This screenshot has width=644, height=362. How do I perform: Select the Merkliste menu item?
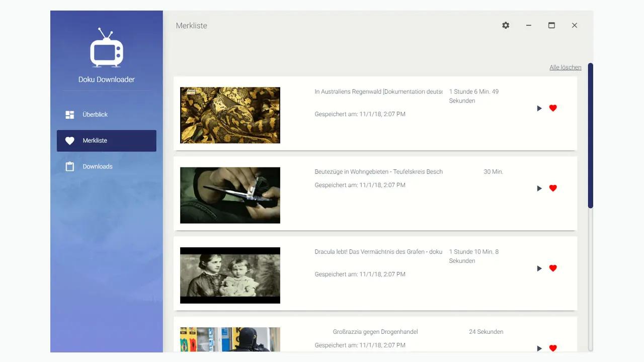tap(107, 141)
